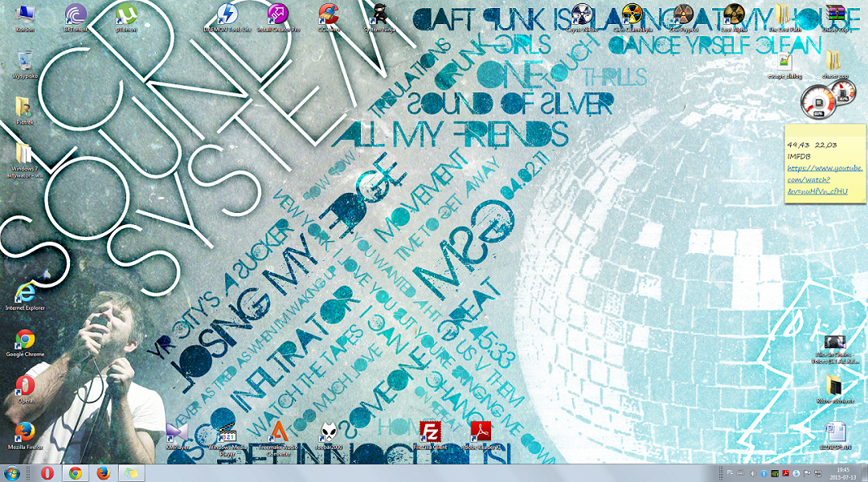
Task: Select the KMPlayer desktop shortcut
Action: click(177, 436)
